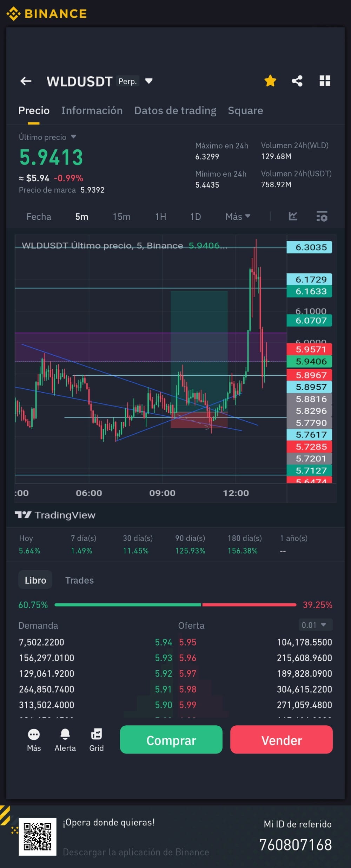Click the 30 día(s) 11.45% value
The image size is (351, 868).
click(x=135, y=551)
